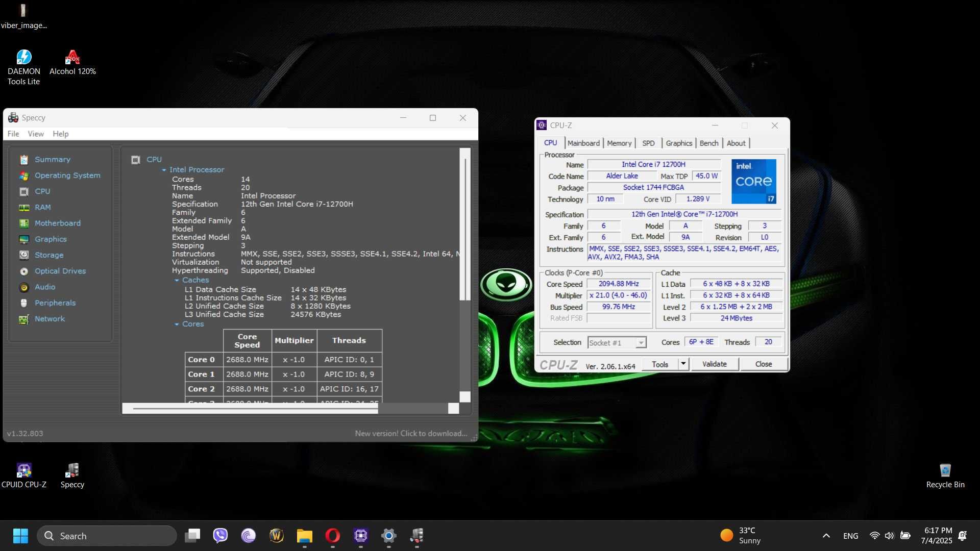Click Speccy horizontal scrollbar thumb

tap(255, 409)
